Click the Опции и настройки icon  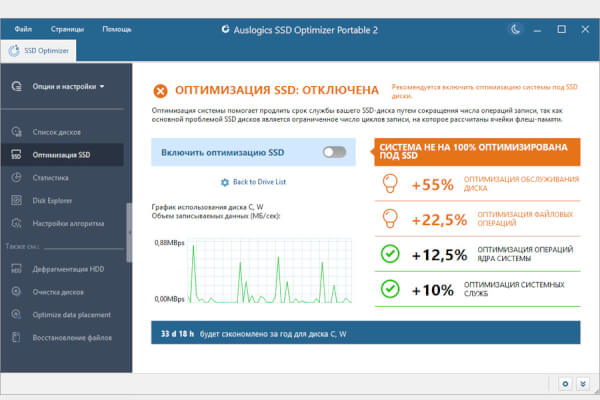tap(16, 87)
